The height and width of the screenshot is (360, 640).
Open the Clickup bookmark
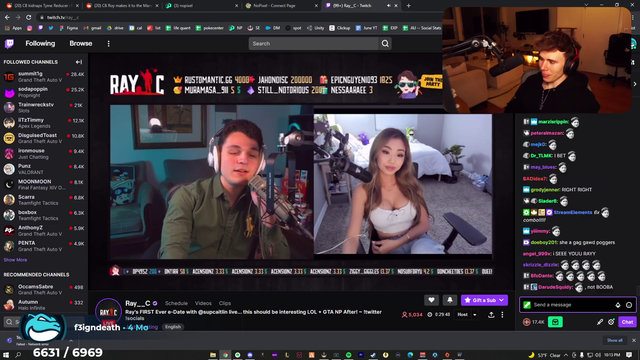point(340,28)
